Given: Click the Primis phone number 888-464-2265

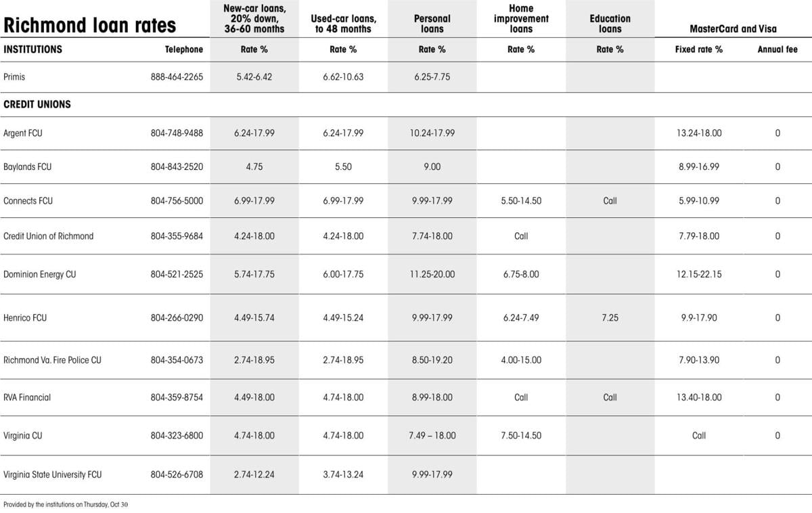Looking at the screenshot, I should [177, 77].
